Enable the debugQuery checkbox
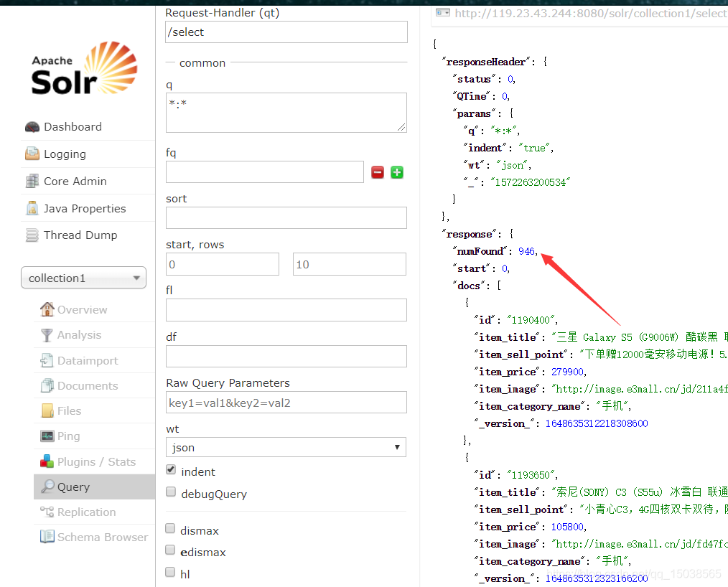The width and height of the screenshot is (728, 587). (171, 492)
